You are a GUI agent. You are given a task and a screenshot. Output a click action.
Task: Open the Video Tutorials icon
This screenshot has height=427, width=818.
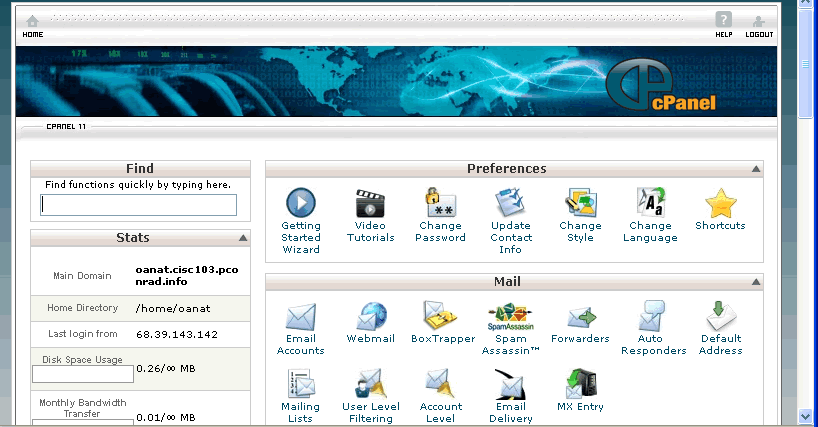[370, 203]
